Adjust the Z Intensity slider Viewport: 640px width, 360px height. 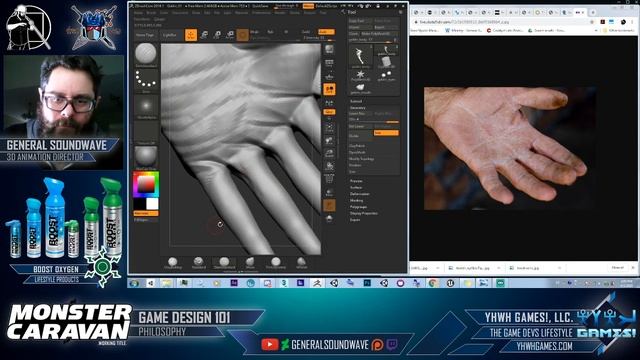click(318, 38)
